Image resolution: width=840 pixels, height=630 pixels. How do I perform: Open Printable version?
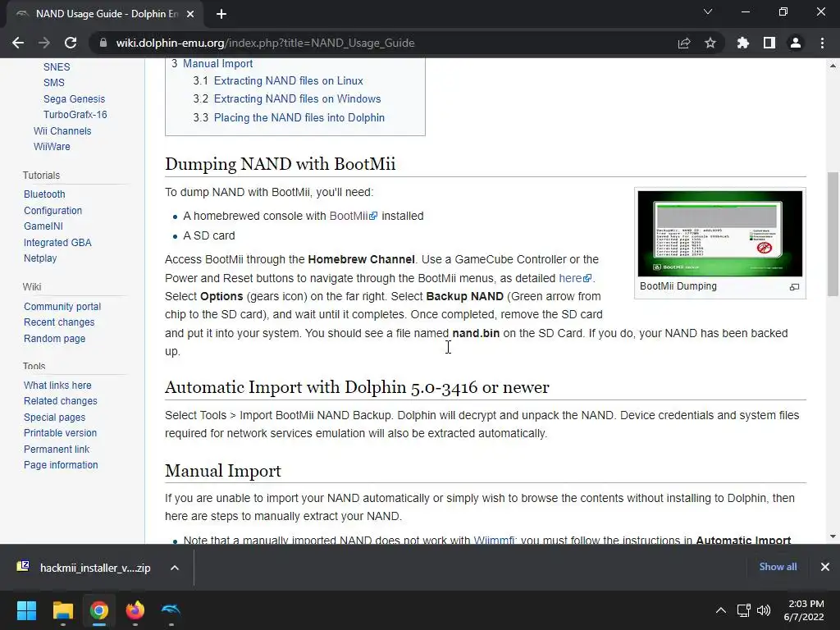(60, 433)
